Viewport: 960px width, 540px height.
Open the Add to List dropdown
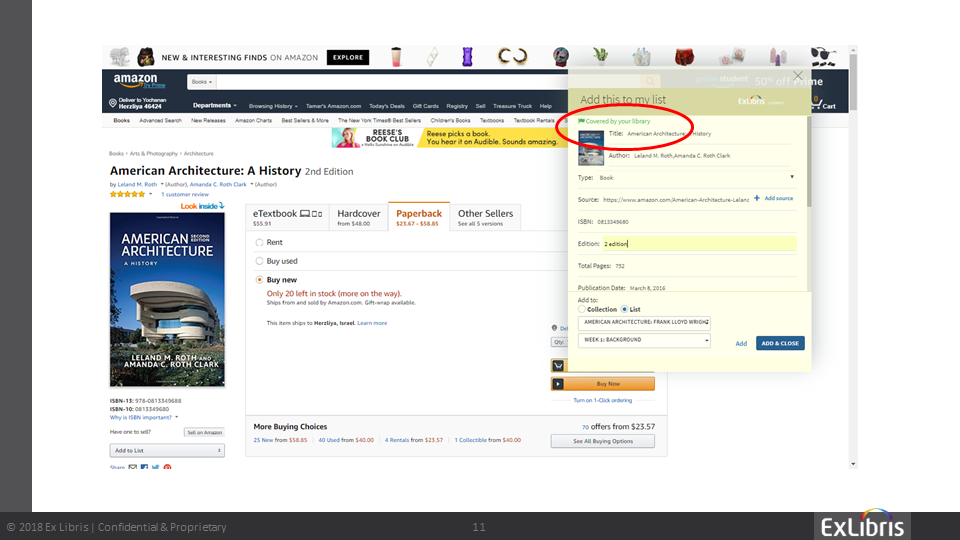pos(167,451)
